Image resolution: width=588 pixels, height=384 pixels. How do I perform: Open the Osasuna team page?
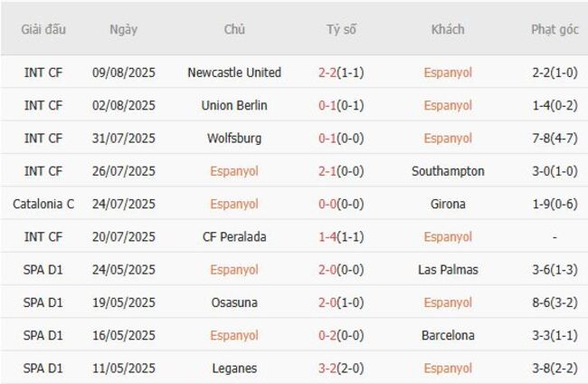pos(234,302)
